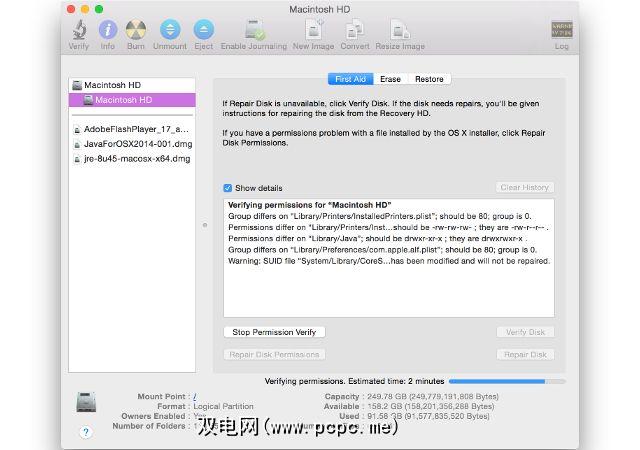Click the green zoom window button
Image resolution: width=640 pixels, height=450 pixels.
99,9
